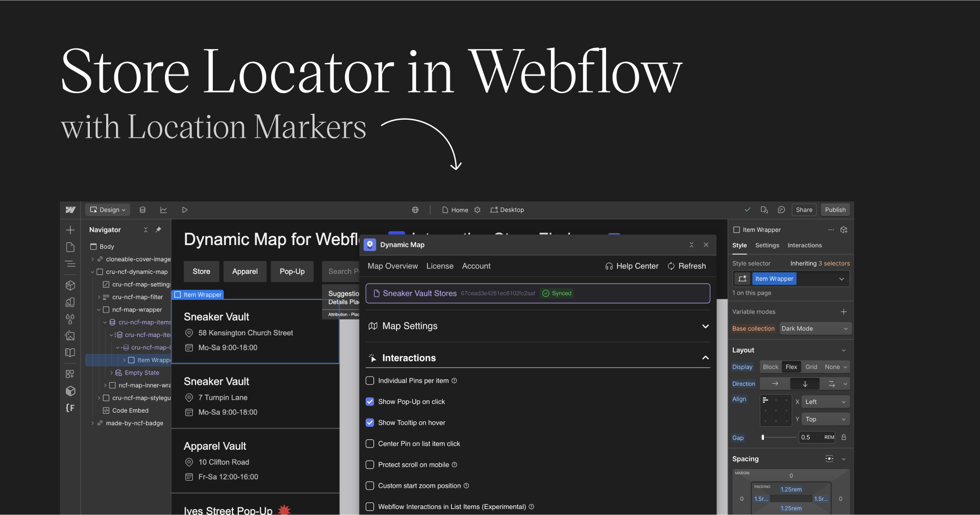Open the Map Overview tab

click(x=393, y=266)
